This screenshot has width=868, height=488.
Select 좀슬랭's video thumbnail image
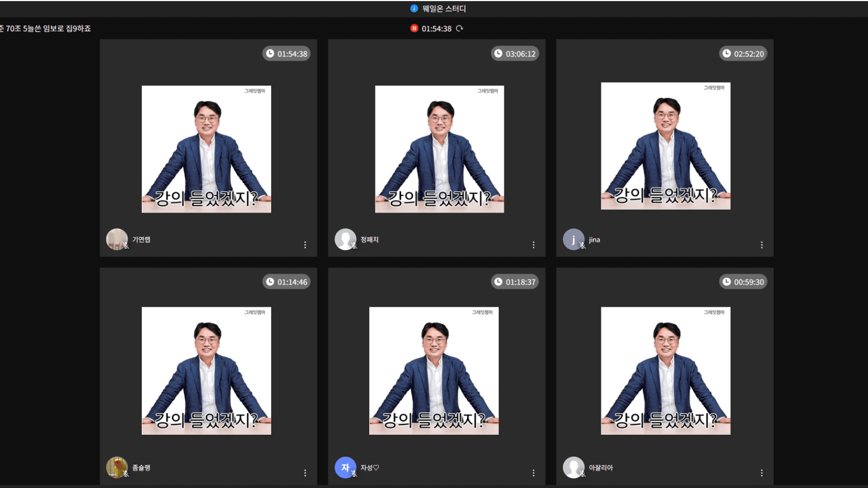pyautogui.click(x=207, y=371)
